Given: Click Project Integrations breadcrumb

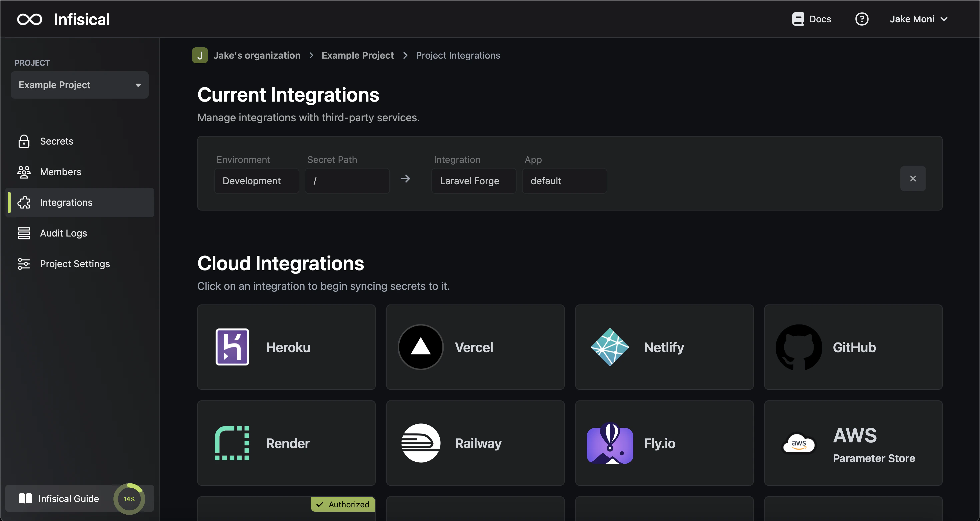Looking at the screenshot, I should tap(458, 55).
